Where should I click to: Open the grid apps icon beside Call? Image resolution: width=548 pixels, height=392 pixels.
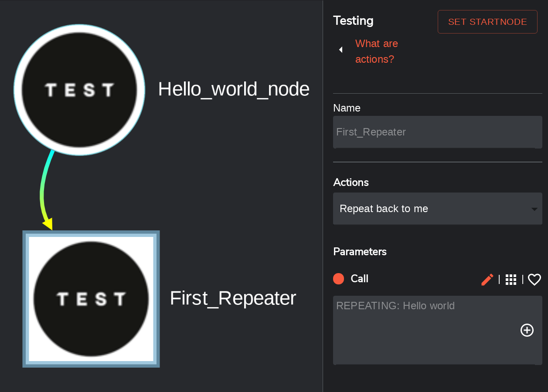pyautogui.click(x=511, y=280)
